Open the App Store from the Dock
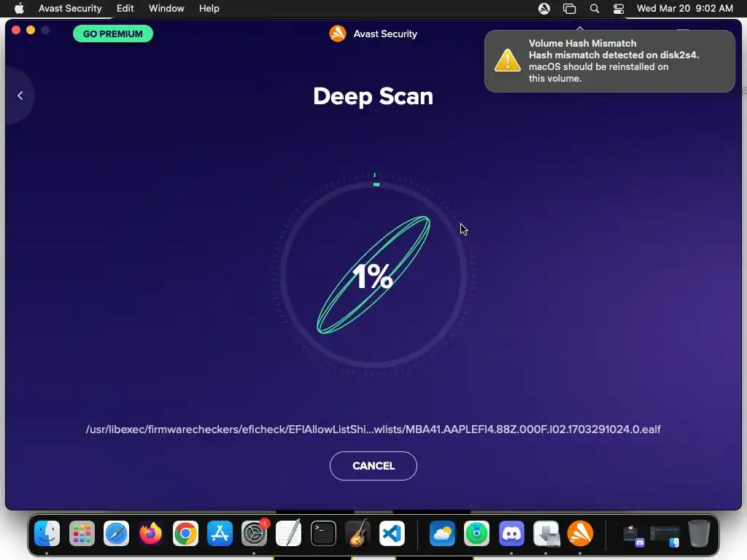Image resolution: width=747 pixels, height=560 pixels. [x=220, y=533]
